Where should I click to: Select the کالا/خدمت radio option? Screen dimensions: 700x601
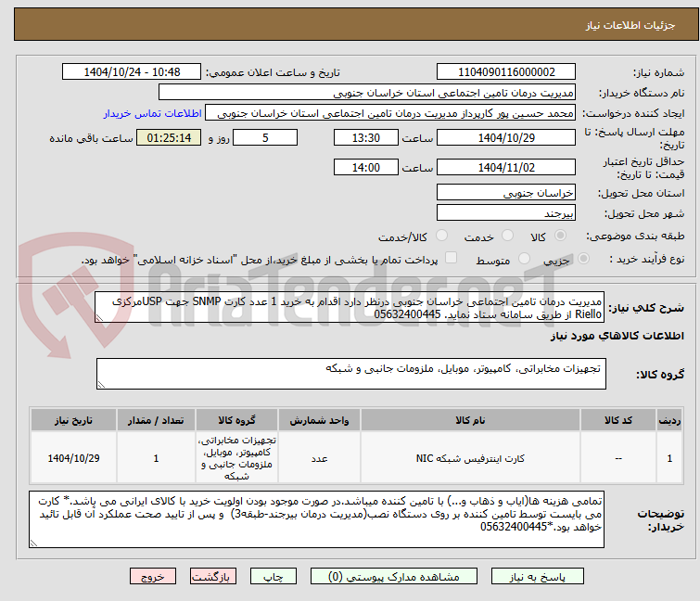(441, 236)
